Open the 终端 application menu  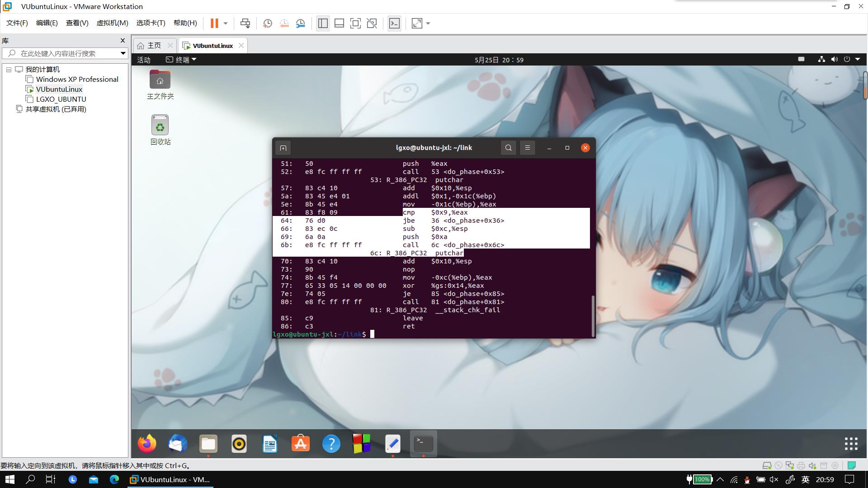(181, 60)
